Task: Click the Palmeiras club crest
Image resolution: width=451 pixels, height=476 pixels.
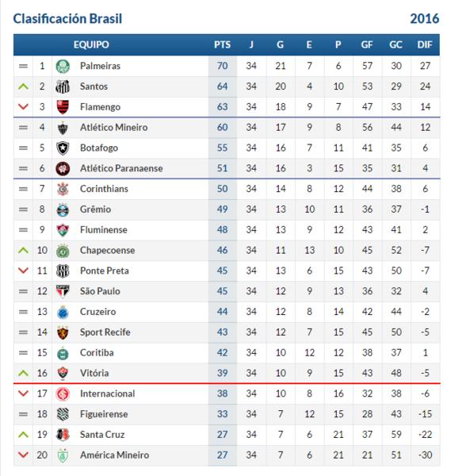Action: (x=63, y=66)
